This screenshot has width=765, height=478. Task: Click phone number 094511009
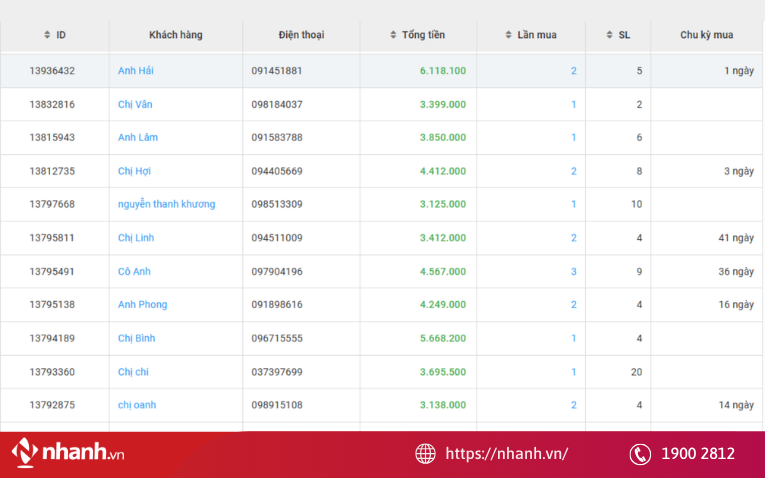pos(277,238)
